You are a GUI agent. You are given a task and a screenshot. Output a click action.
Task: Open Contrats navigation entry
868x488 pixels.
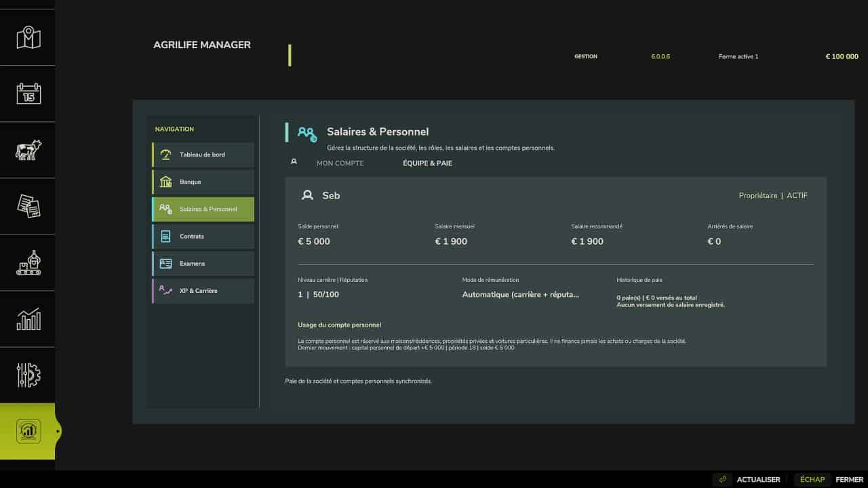tap(203, 237)
